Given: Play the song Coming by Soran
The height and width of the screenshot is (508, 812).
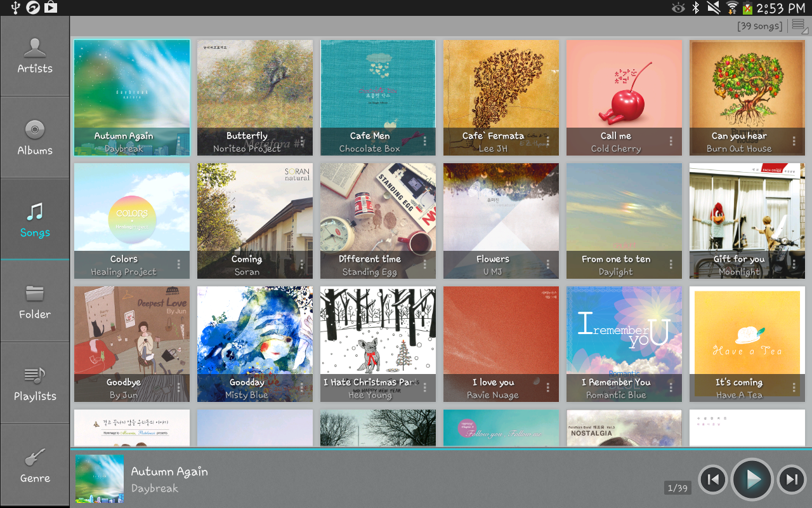Looking at the screenshot, I should [254, 220].
